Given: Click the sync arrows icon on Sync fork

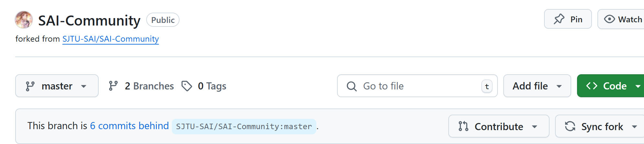Looking at the screenshot, I should [x=570, y=126].
